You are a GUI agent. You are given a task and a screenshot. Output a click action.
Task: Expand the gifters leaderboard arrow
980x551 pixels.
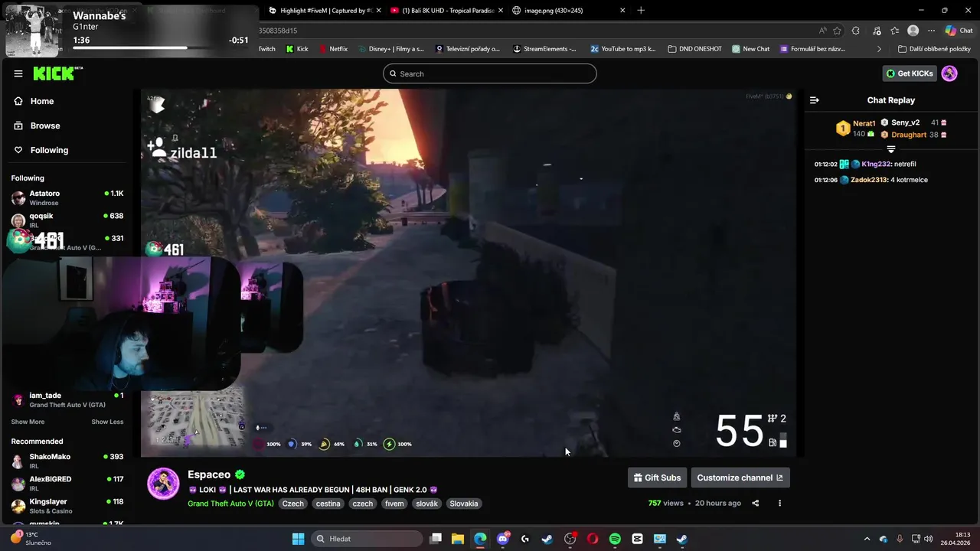click(891, 149)
